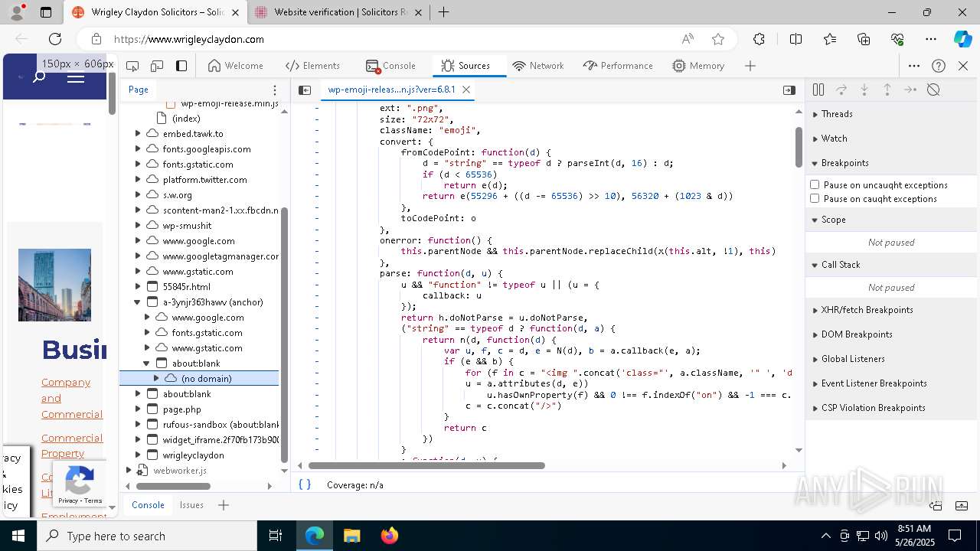Add page to favorites star
The height and width of the screenshot is (551, 980).
point(718,39)
